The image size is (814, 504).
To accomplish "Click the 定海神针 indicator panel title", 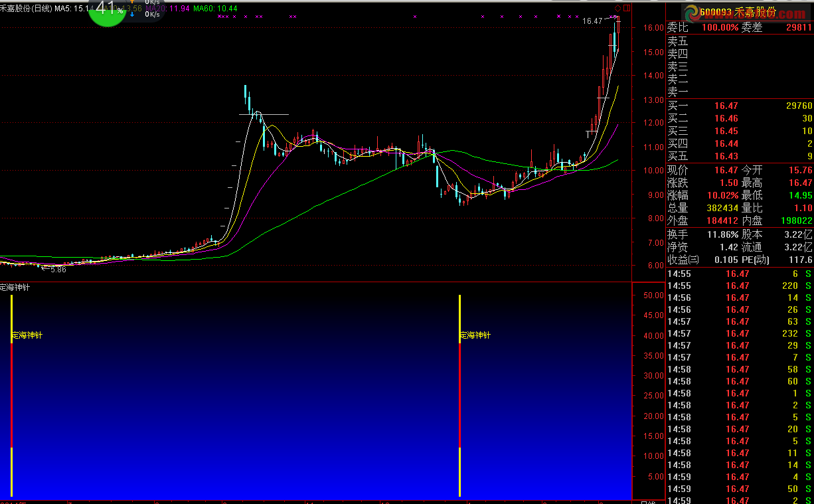I will [x=15, y=288].
